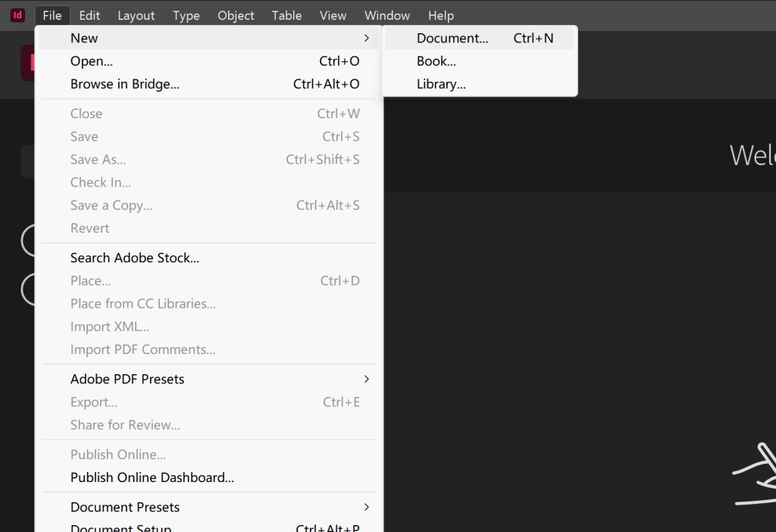Click Open... in the File menu

coord(92,61)
